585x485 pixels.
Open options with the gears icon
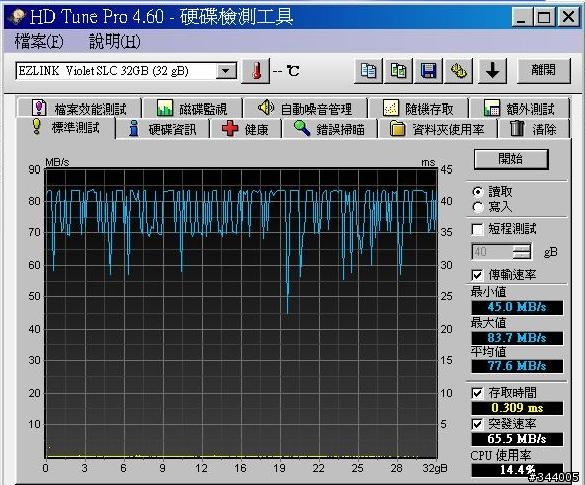tap(459, 71)
